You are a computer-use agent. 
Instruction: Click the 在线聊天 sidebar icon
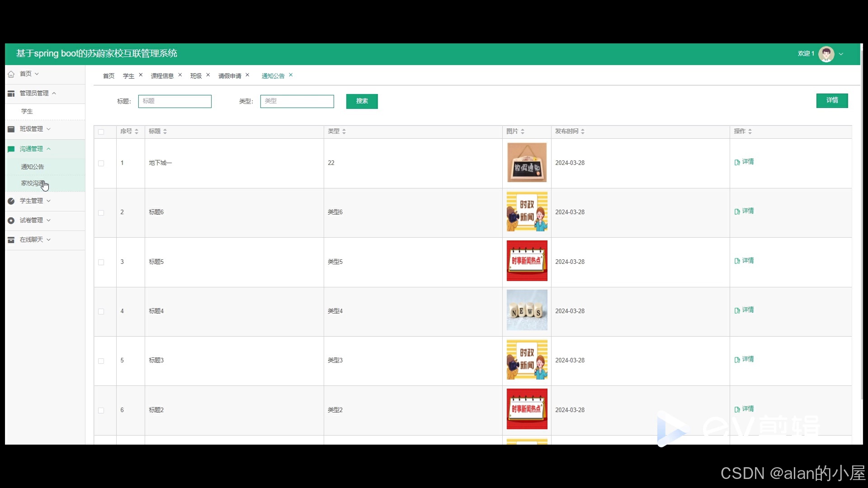point(11,240)
